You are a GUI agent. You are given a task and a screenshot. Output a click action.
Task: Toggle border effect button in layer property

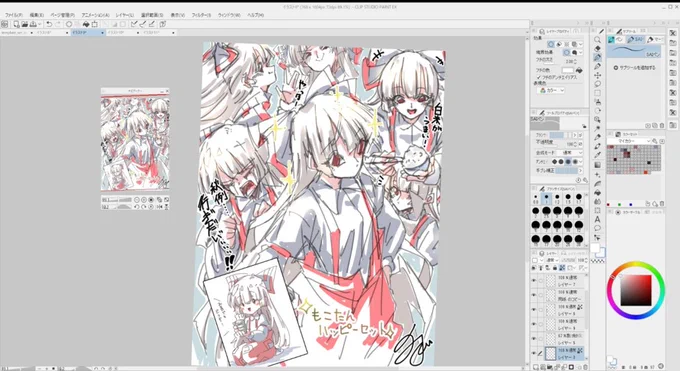[x=551, y=44]
